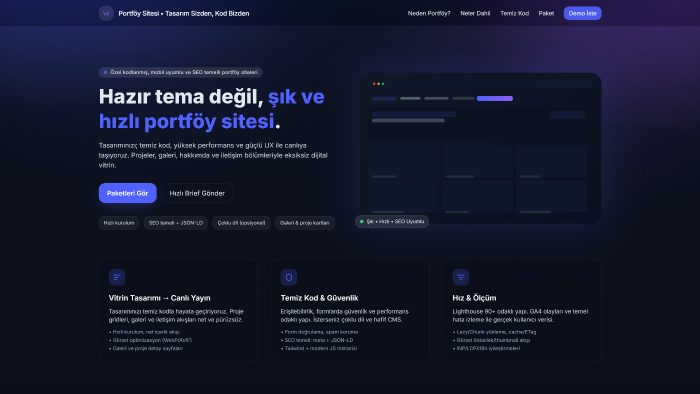Click the site title Portföy Sitesi link
700x394 pixels.
click(x=183, y=13)
